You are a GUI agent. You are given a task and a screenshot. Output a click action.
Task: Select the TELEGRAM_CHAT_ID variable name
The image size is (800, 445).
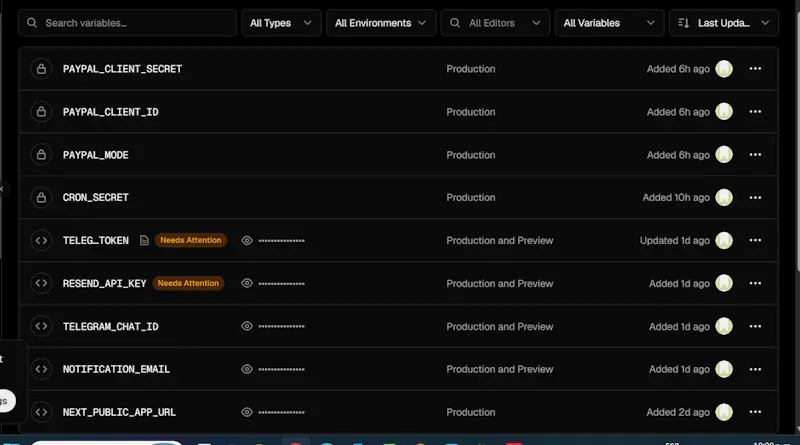pyautogui.click(x=111, y=326)
